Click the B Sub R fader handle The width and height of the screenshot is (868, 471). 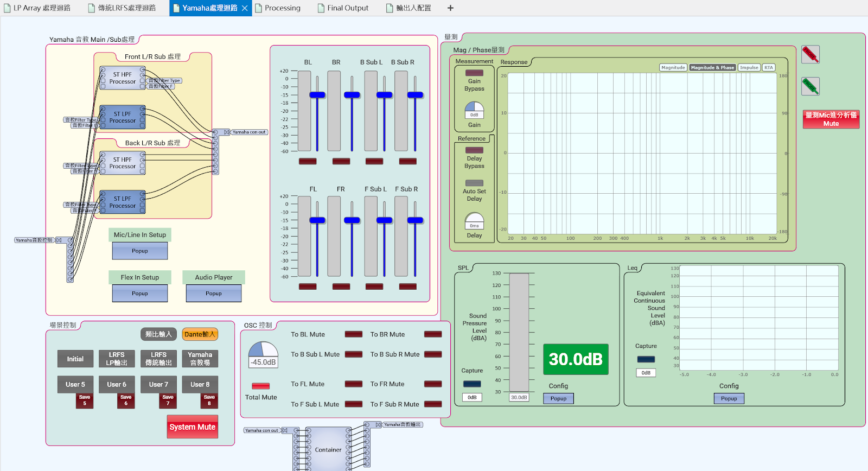click(x=415, y=95)
